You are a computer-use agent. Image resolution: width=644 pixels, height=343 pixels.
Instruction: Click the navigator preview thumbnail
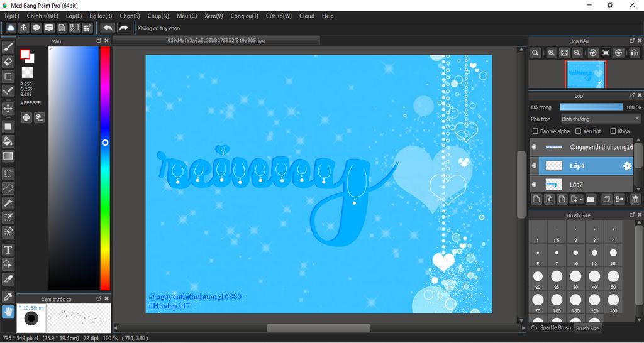click(x=586, y=74)
